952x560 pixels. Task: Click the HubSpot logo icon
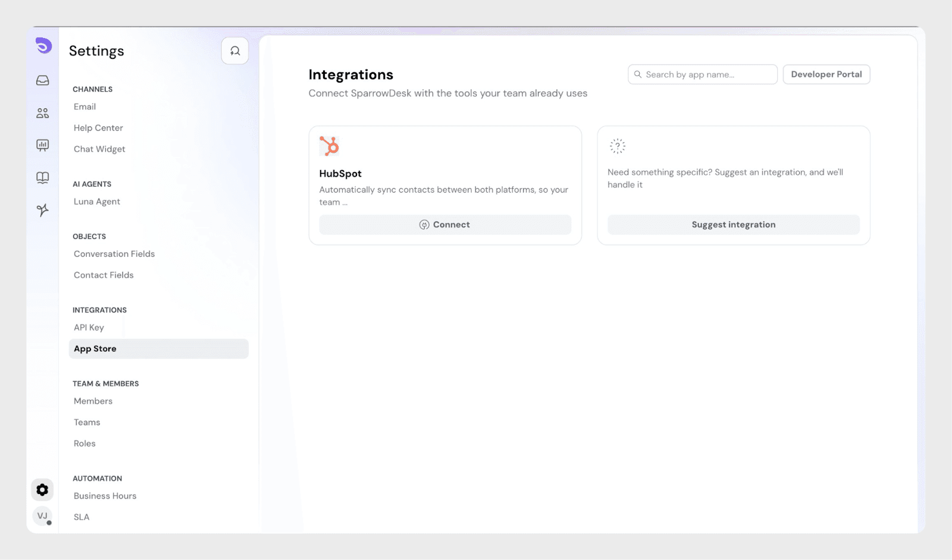pos(329,146)
